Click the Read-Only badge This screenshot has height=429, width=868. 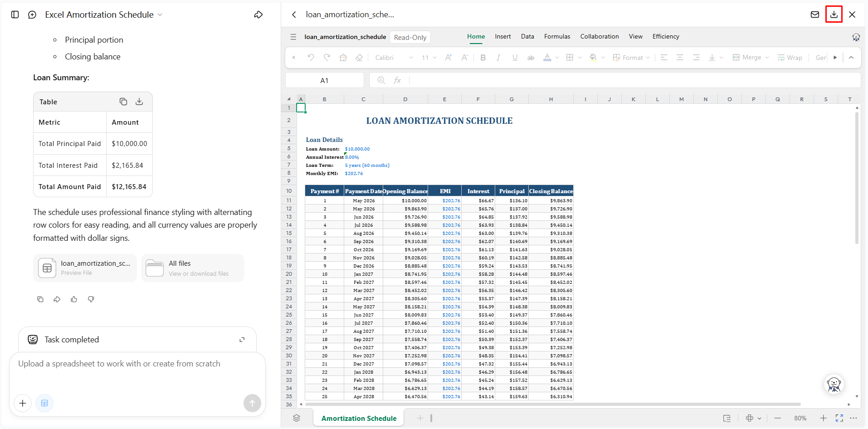coord(410,37)
